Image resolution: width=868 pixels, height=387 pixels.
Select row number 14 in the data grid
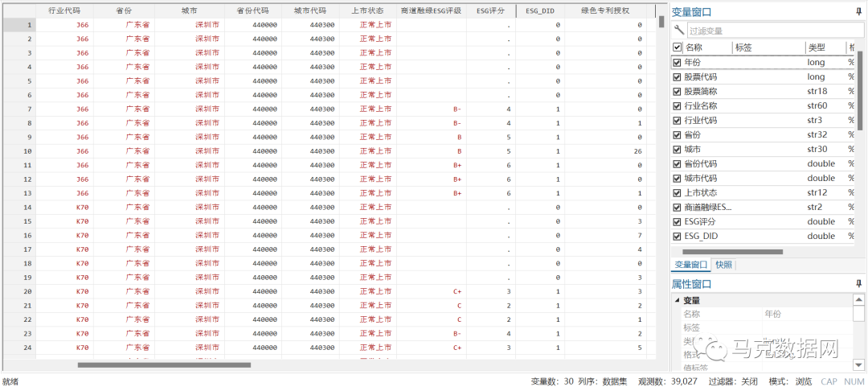[19, 207]
